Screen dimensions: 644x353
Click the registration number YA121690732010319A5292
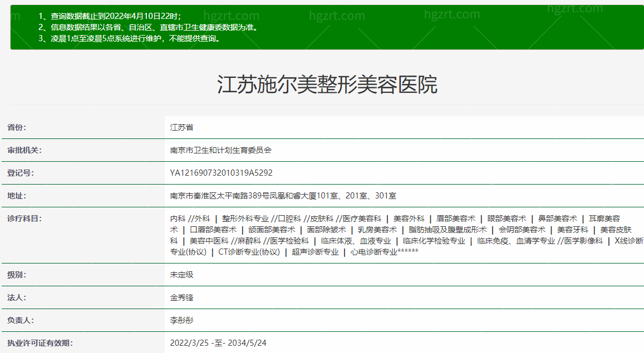221,173
